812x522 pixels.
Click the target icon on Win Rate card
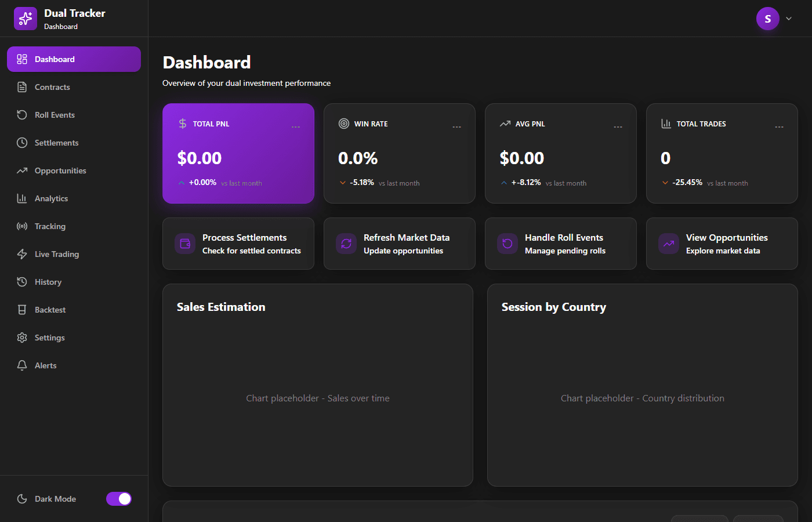tap(344, 124)
